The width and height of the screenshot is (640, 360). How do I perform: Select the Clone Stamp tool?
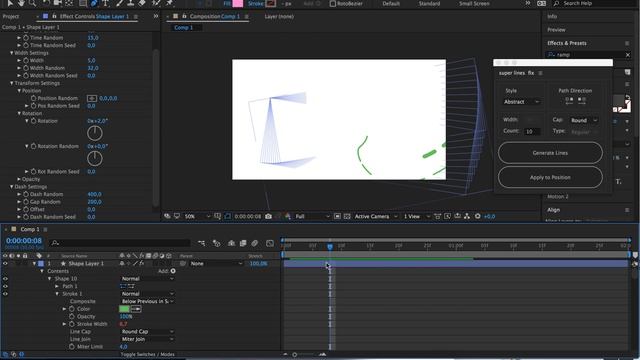click(131, 3)
